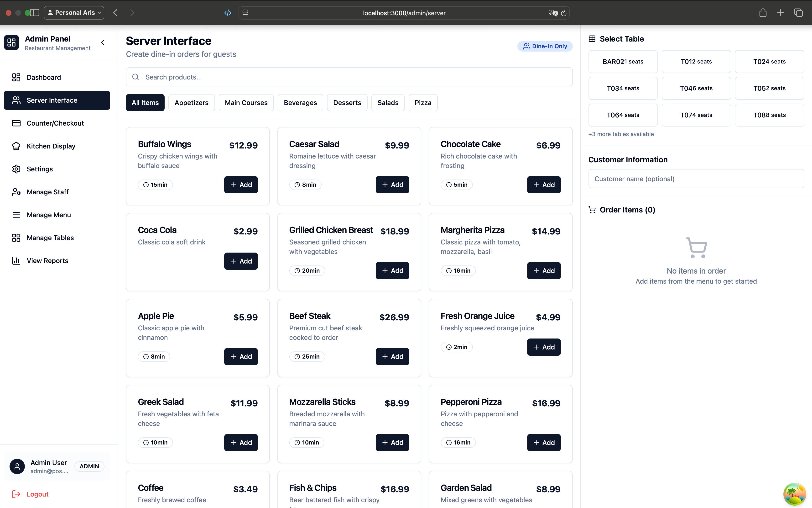Click the 2min clock badge on Orange Juice

tap(457, 347)
